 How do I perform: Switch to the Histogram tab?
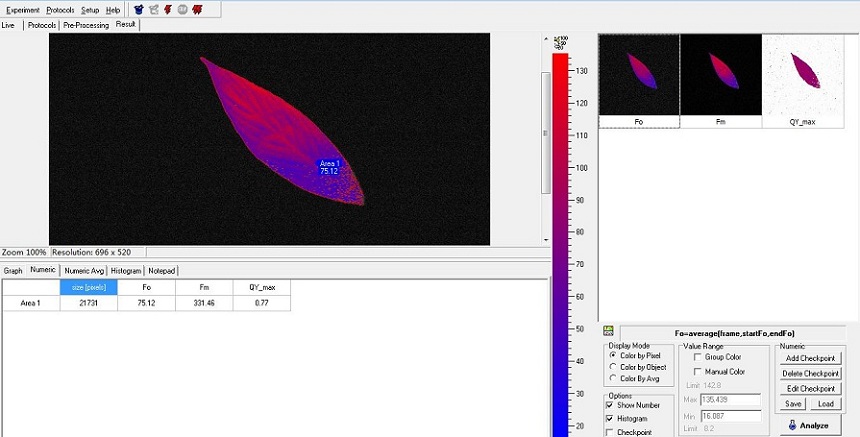(x=125, y=271)
